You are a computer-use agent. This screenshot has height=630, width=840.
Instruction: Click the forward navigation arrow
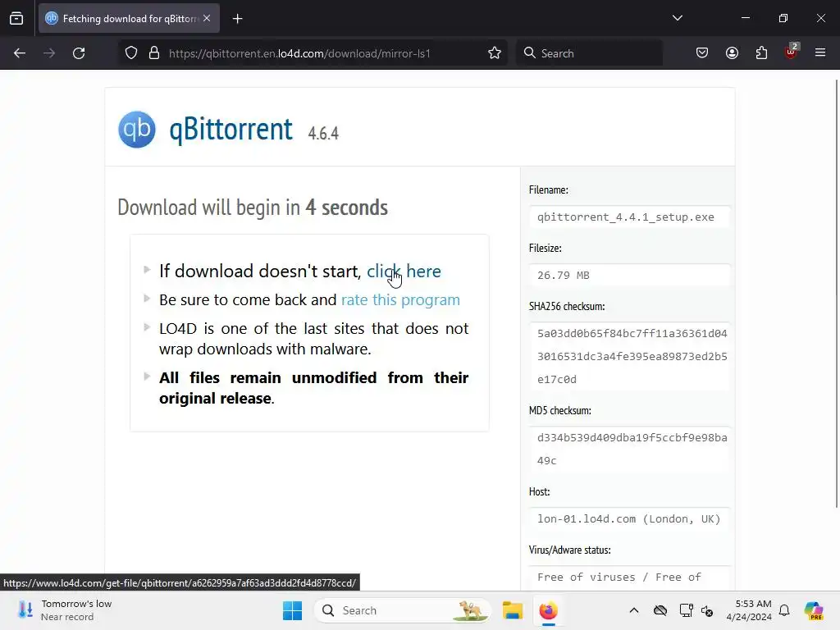tap(49, 53)
